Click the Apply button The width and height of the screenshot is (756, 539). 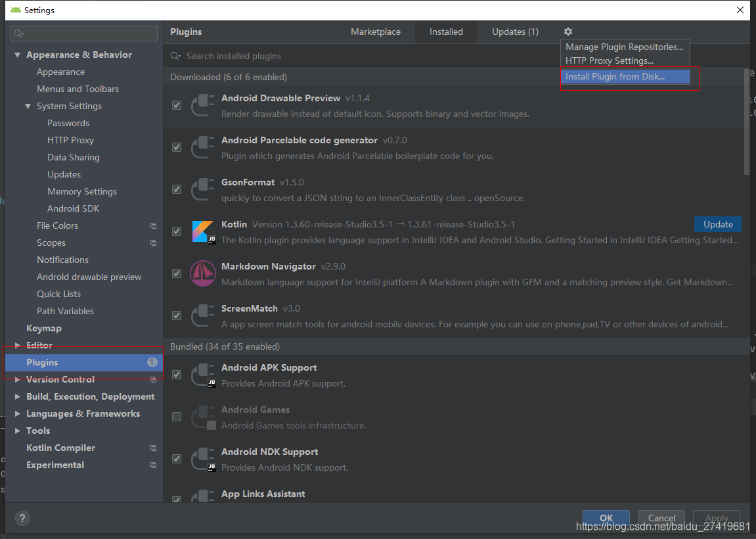[717, 518]
